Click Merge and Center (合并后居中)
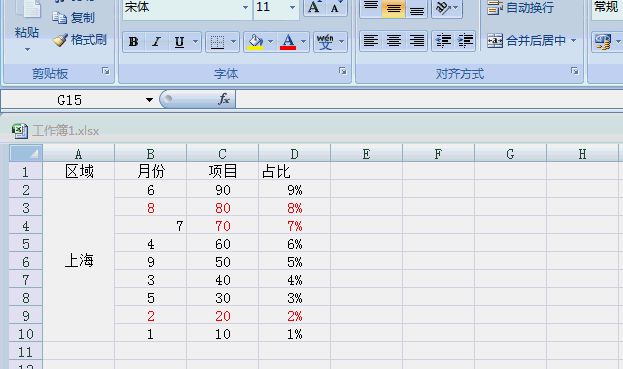 click(x=526, y=41)
